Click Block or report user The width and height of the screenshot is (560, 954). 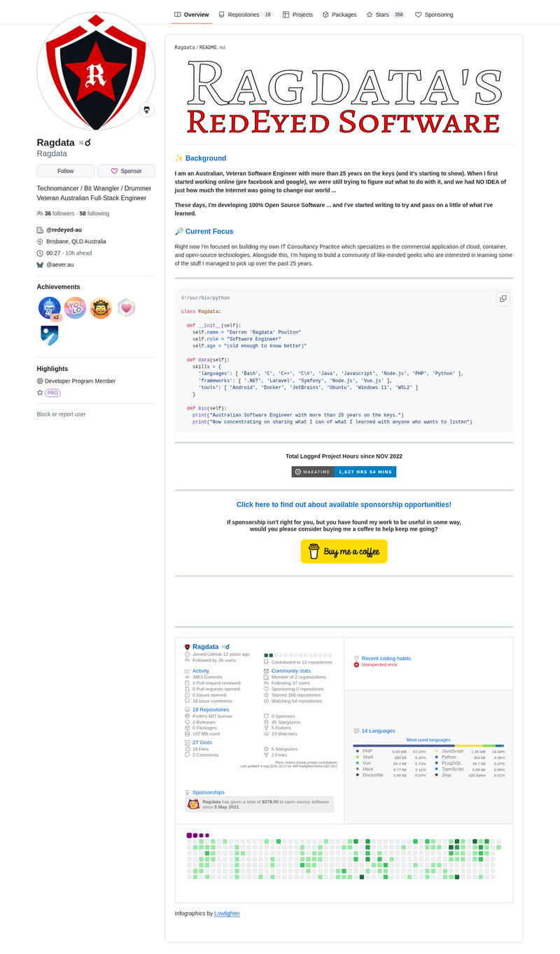pyautogui.click(x=61, y=414)
